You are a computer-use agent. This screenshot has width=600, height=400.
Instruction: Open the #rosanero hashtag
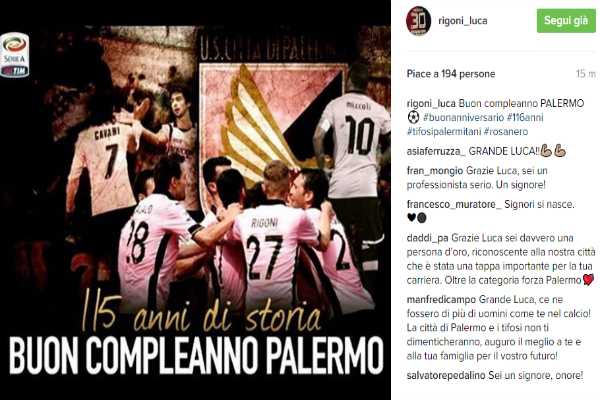coord(506,132)
